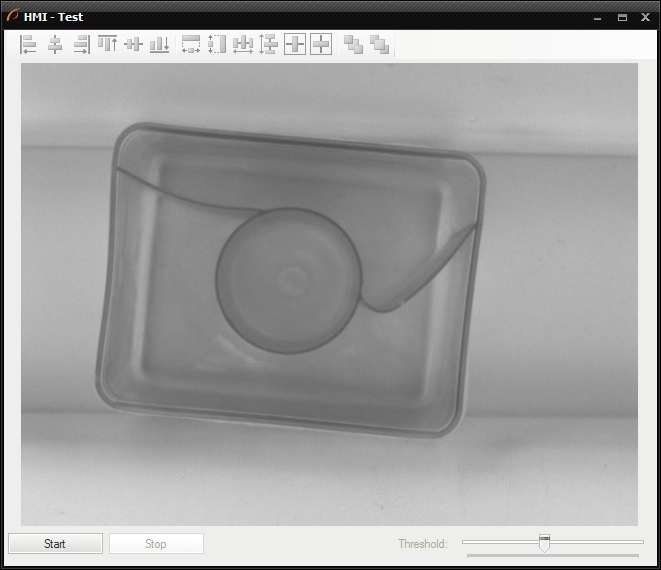Click the Align Centers toolbar icon
Screen dimensions: 661x570
(55, 44)
